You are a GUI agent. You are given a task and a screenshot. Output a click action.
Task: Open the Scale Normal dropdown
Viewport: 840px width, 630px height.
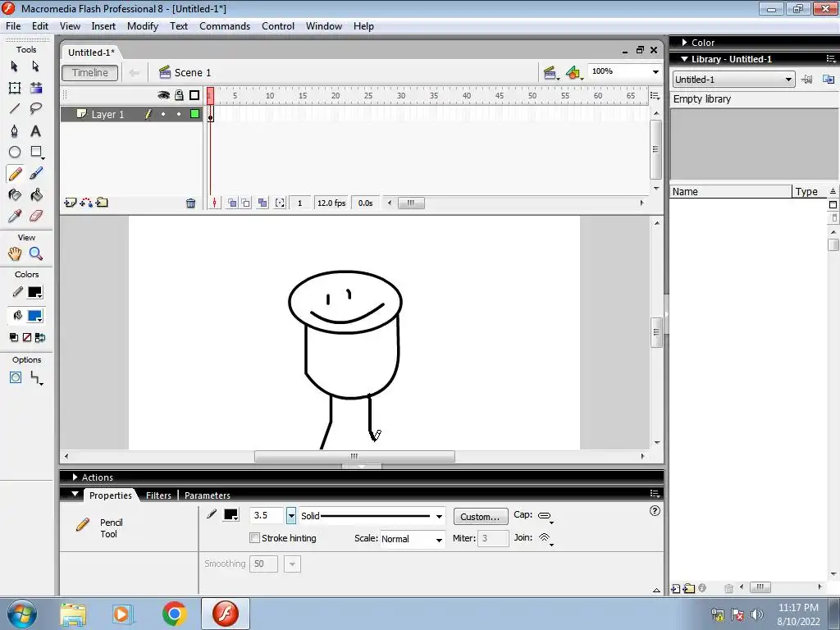coord(439,539)
